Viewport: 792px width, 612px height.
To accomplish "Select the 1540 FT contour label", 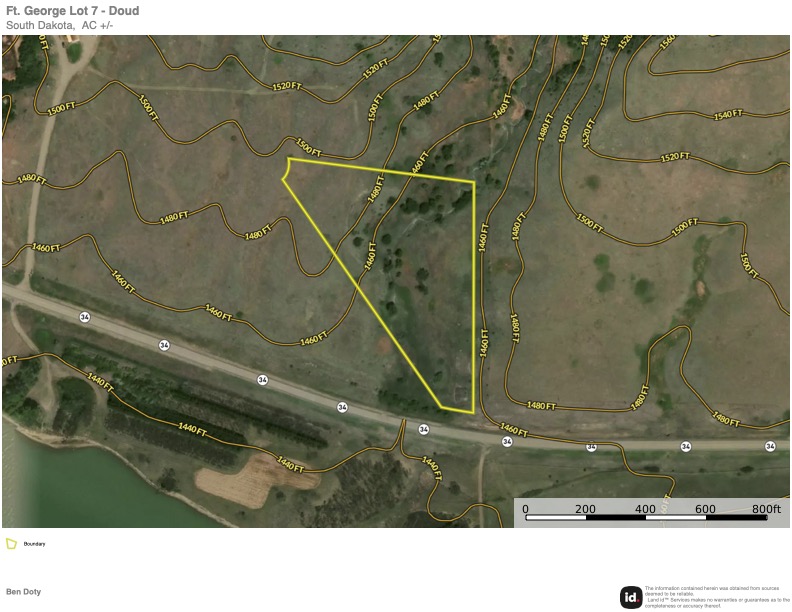I will tap(728, 115).
